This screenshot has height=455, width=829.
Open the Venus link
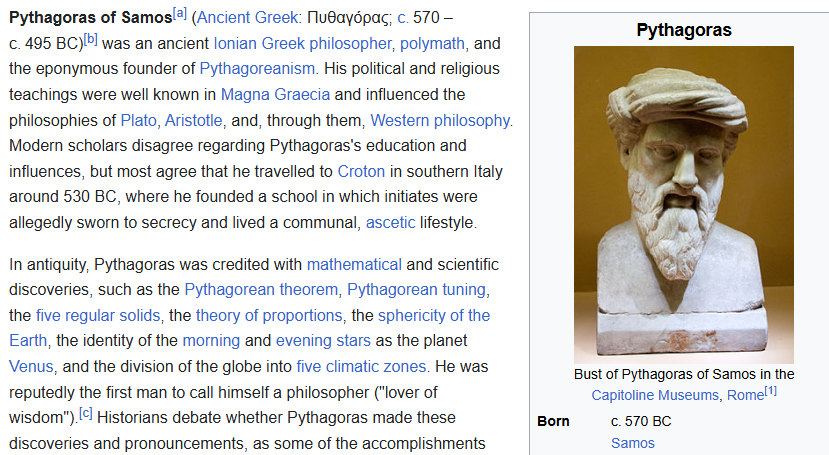31,366
